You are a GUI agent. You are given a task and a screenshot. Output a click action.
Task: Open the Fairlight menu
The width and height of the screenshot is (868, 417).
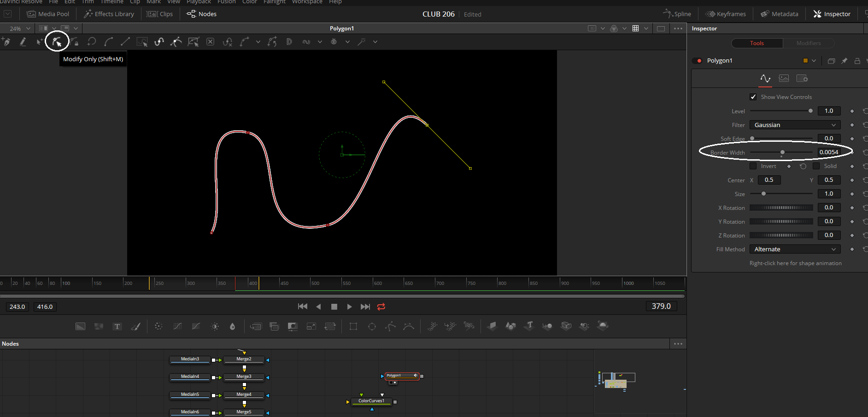(275, 2)
